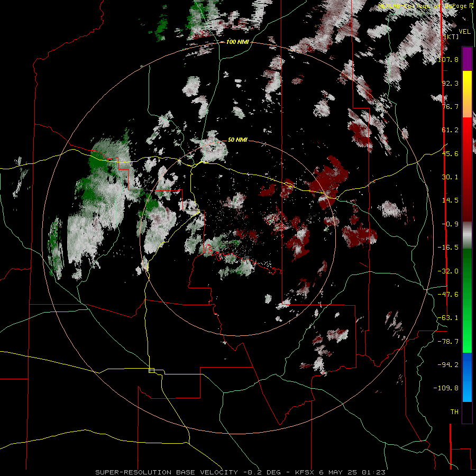Click the small yellow square highway junction marker
Screen dimensions: 476x476
click(x=151, y=370)
